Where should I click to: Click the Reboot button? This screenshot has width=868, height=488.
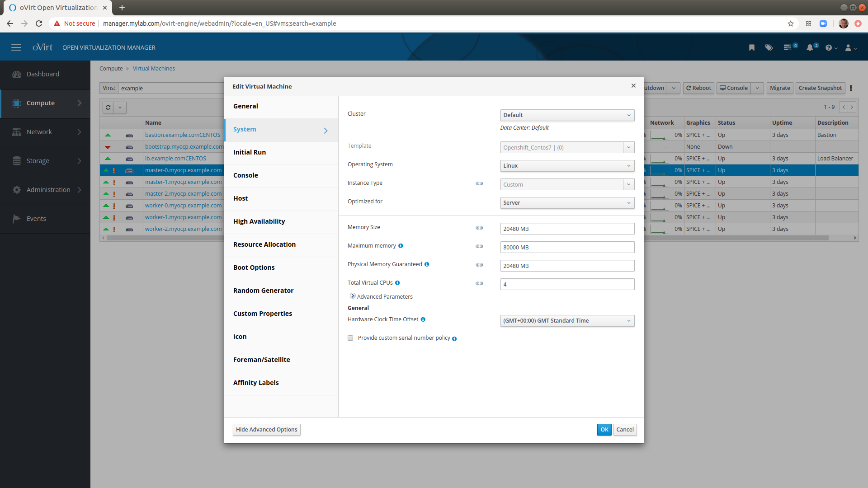point(698,88)
